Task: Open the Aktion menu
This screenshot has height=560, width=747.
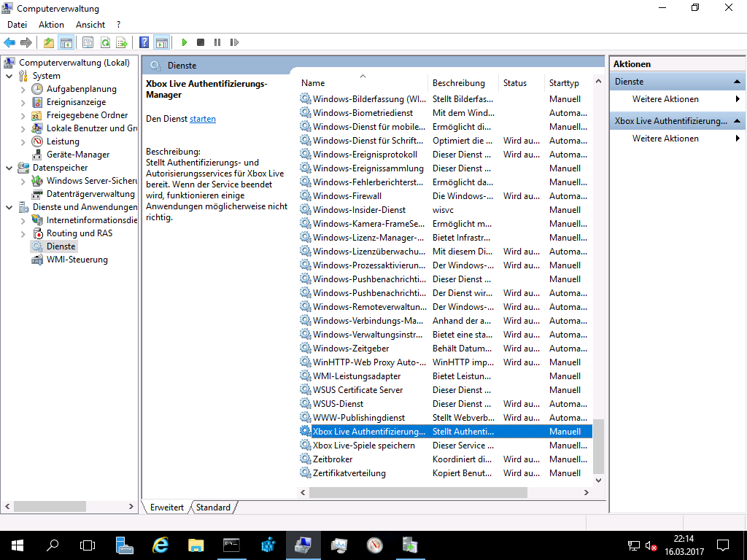Action: pyautogui.click(x=51, y=25)
